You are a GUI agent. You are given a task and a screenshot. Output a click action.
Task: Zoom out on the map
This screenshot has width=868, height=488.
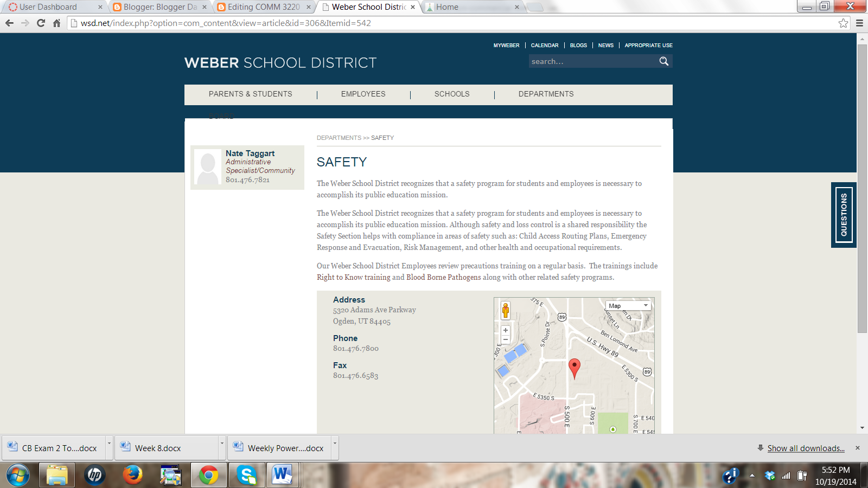pyautogui.click(x=506, y=339)
